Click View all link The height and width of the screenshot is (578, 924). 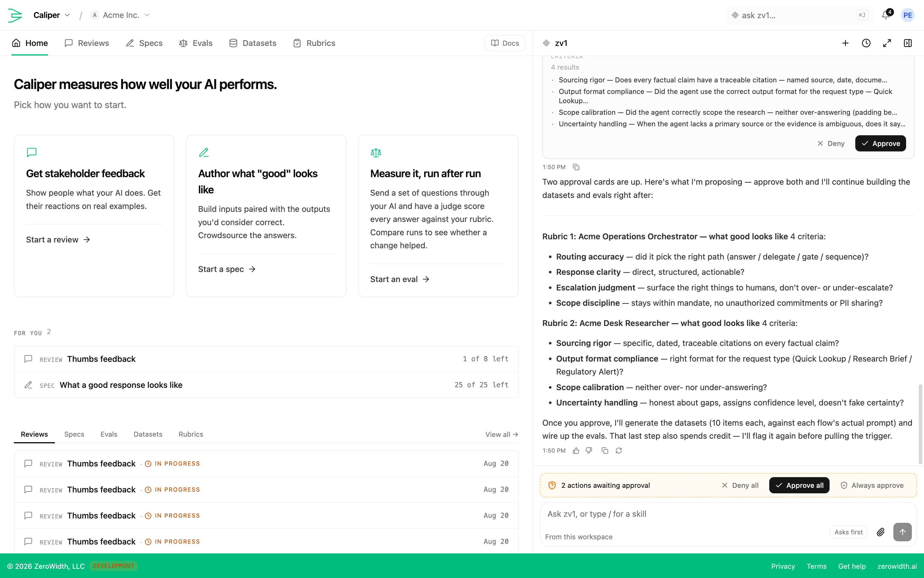(x=501, y=435)
